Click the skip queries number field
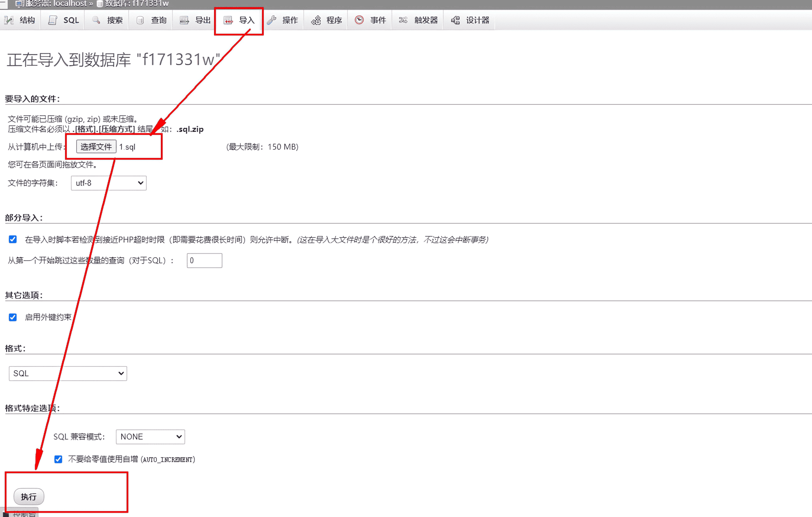812x517 pixels. tap(204, 260)
